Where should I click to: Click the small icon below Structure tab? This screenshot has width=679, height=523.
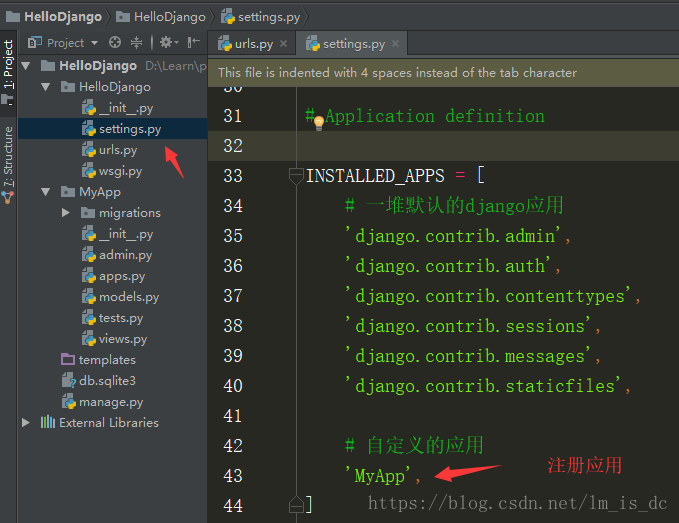7,197
